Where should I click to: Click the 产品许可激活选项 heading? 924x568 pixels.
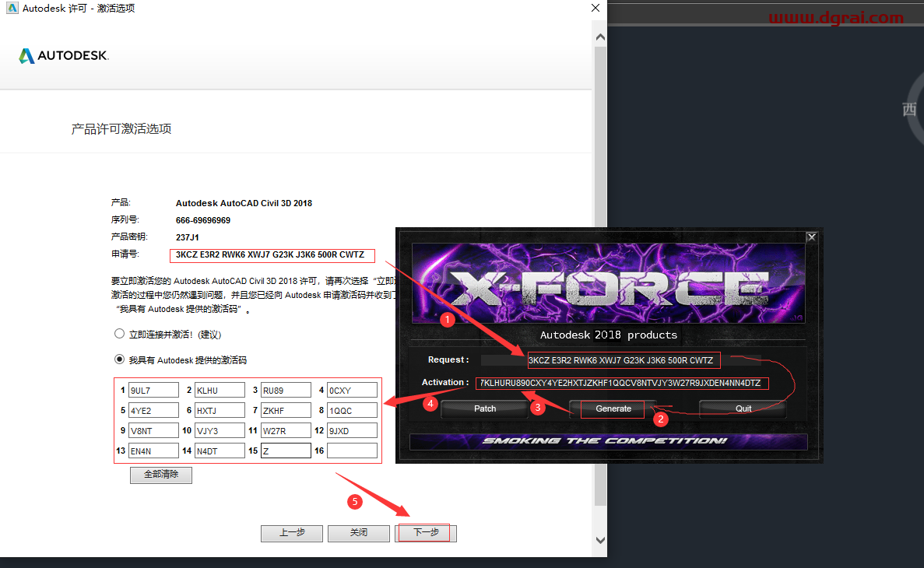click(x=121, y=129)
